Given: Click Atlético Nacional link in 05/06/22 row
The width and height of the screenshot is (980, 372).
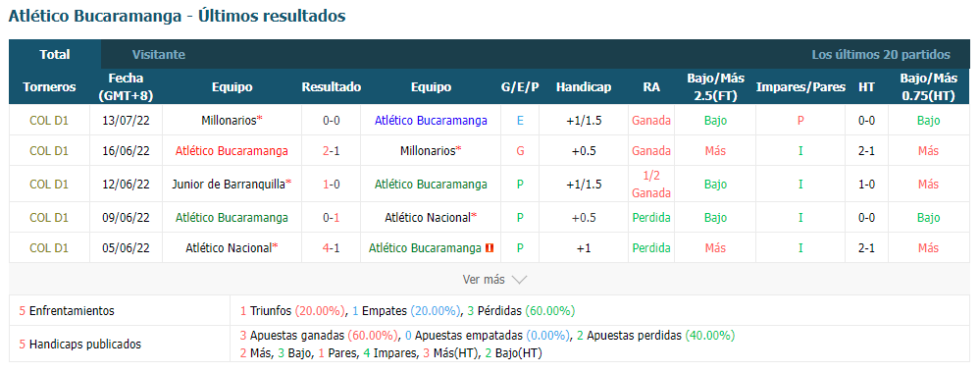Looking at the screenshot, I should point(229,248).
